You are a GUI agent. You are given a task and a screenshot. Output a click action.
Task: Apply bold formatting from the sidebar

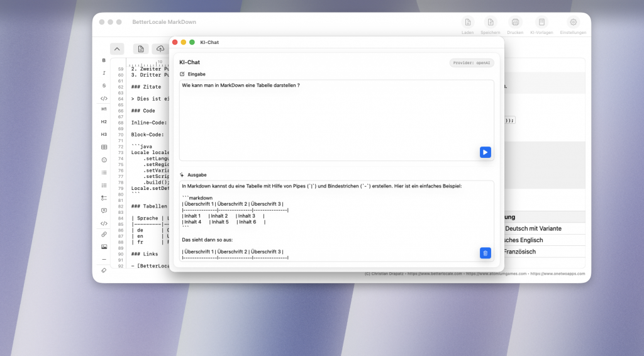104,61
